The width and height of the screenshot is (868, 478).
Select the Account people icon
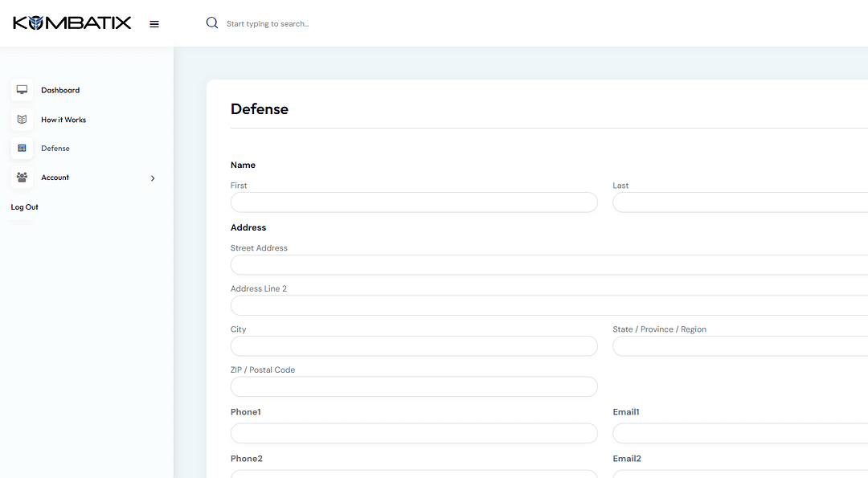22,178
